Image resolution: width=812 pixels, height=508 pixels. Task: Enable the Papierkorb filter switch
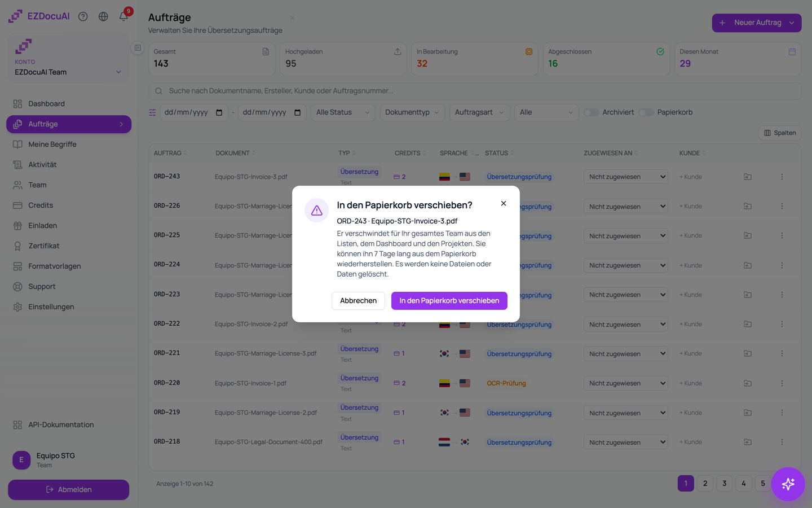coord(646,112)
